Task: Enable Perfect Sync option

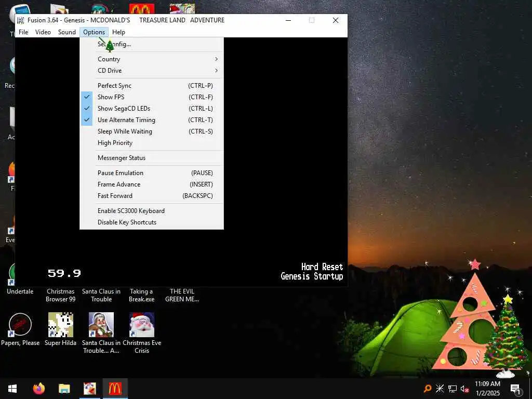Action: (152, 86)
